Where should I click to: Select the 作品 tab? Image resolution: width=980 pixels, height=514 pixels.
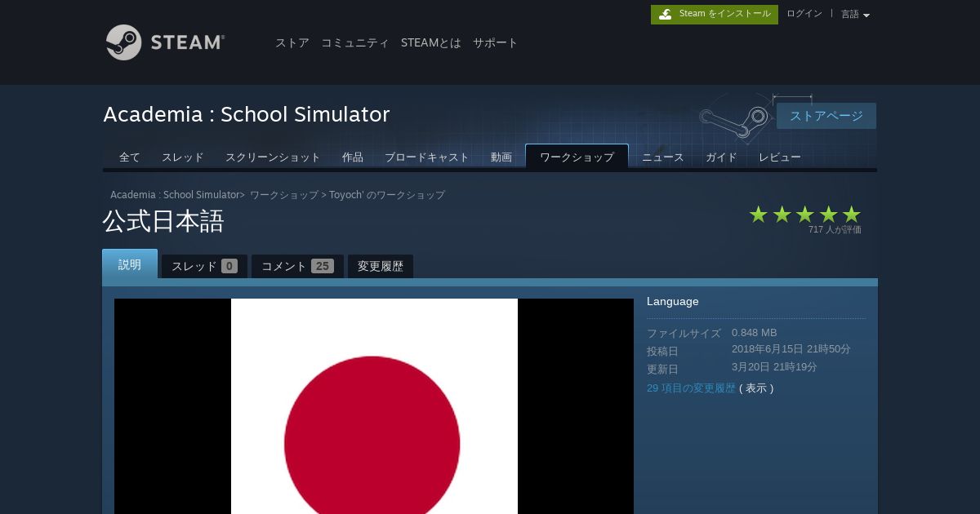pos(353,157)
